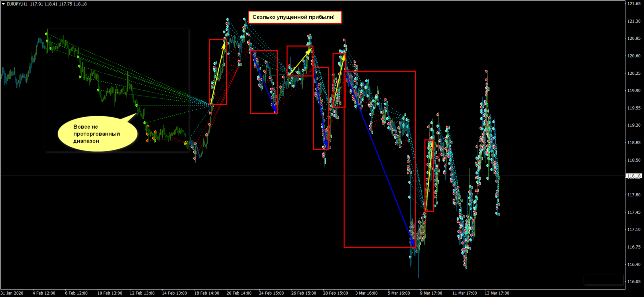Click the 18 Feb 14:00 time label

click(x=207, y=293)
